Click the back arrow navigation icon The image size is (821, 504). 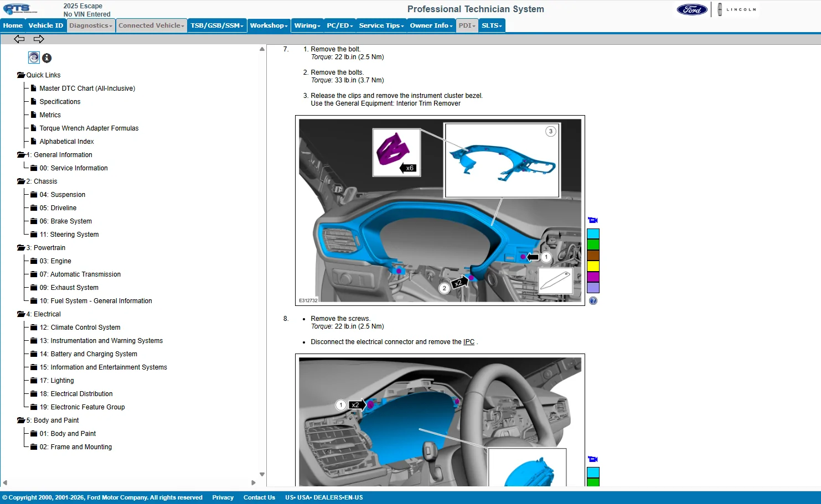tap(19, 39)
